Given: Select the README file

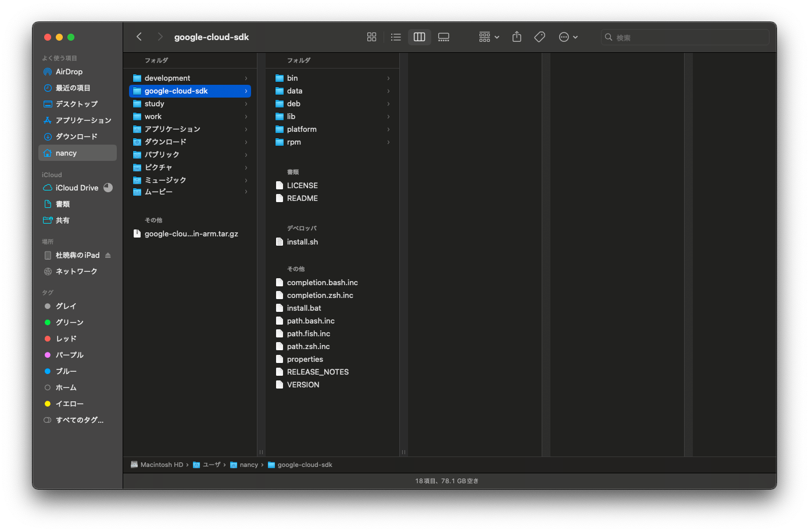Looking at the screenshot, I should tap(332, 199).
